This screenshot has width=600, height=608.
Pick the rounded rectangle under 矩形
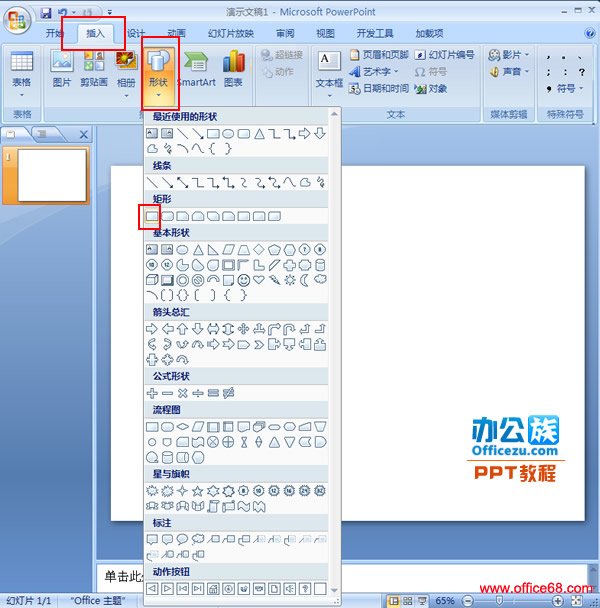(167, 216)
